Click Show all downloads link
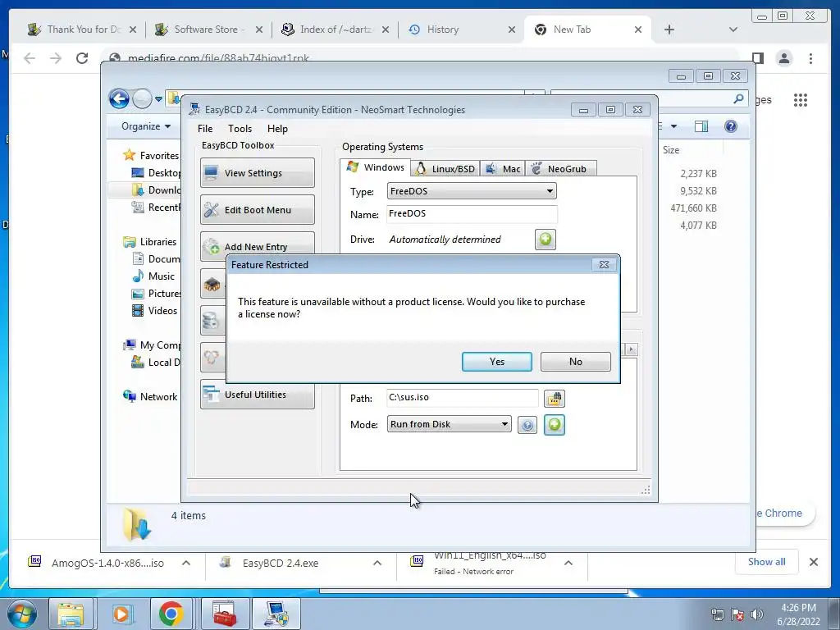Viewport: 840px width, 630px height. click(x=767, y=561)
